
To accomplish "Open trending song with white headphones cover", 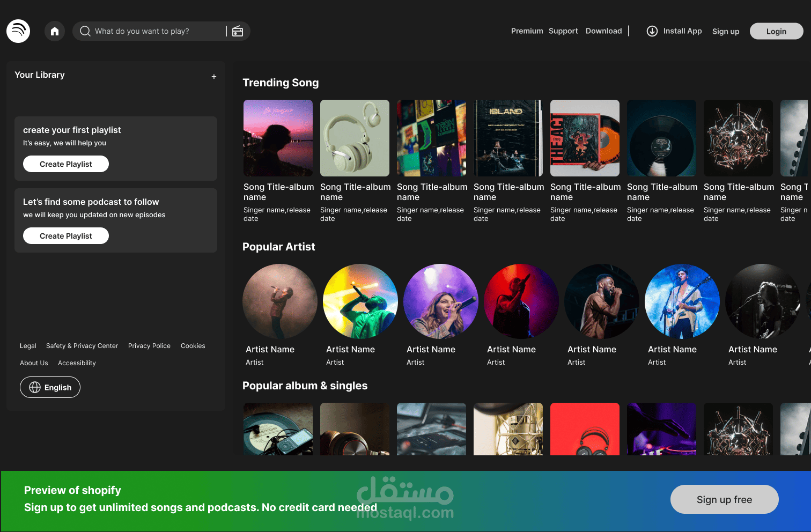I will point(355,138).
